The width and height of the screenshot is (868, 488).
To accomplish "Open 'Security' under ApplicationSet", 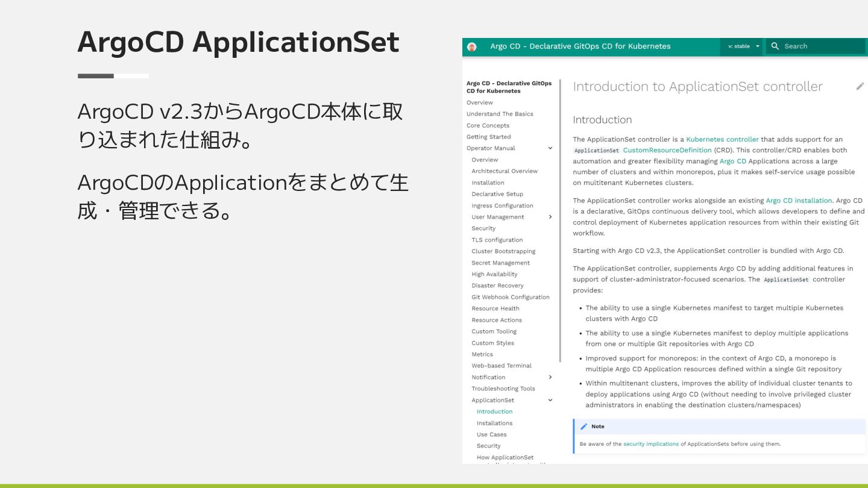I will (x=488, y=446).
